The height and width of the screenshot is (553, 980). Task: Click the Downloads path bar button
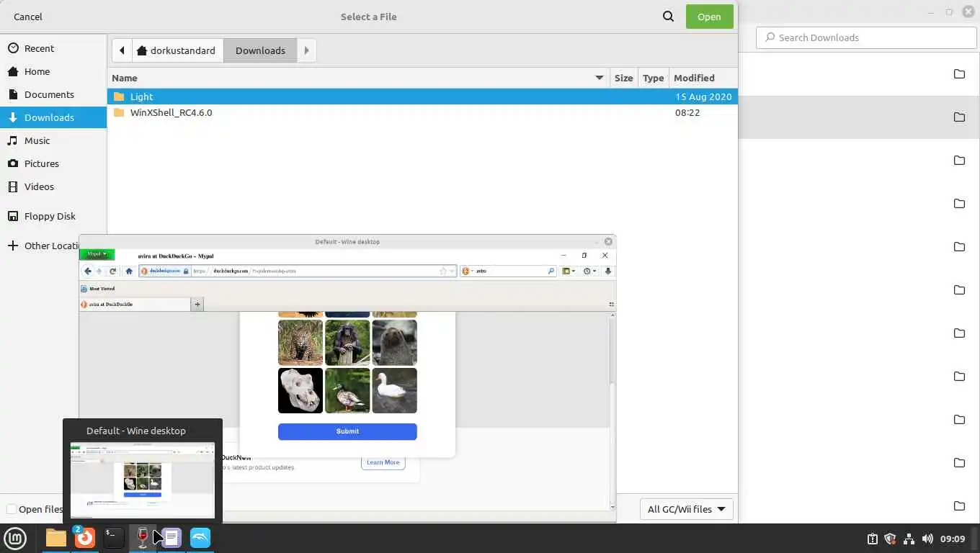[260, 50]
